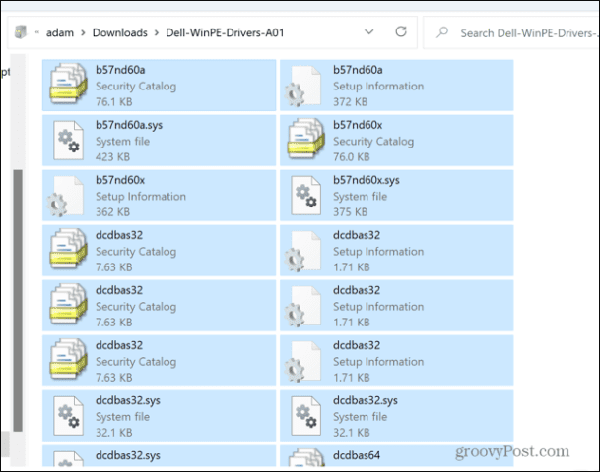This screenshot has width=600, height=472.
Task: Select file name b57nd60x.sys
Action: point(366,180)
